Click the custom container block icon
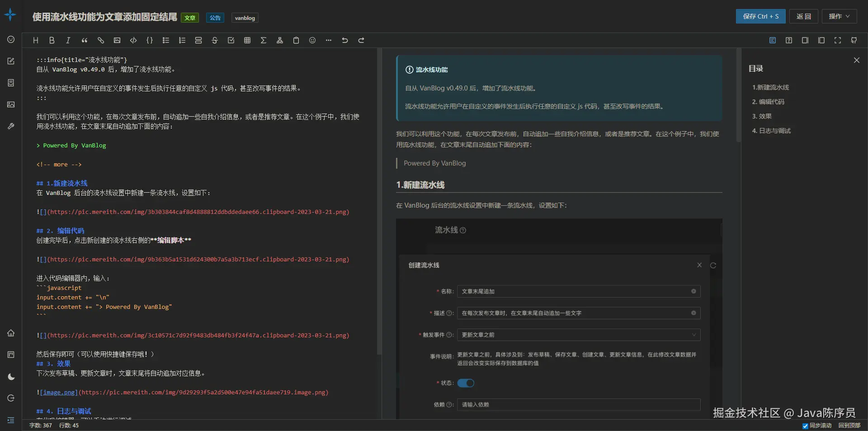The width and height of the screenshot is (868, 431). pyautogui.click(x=198, y=40)
